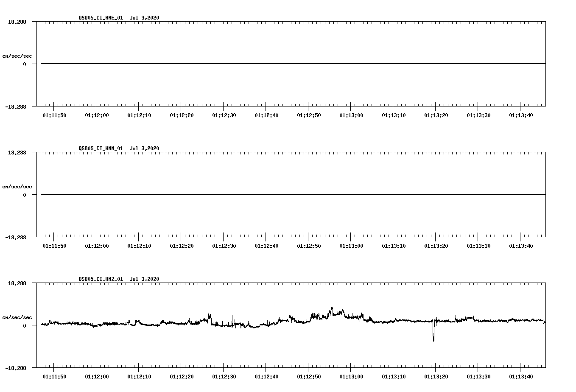Click 01:13:40 time label under HNZ plot
Viewport: 576px width, 392px height.
[521, 377]
